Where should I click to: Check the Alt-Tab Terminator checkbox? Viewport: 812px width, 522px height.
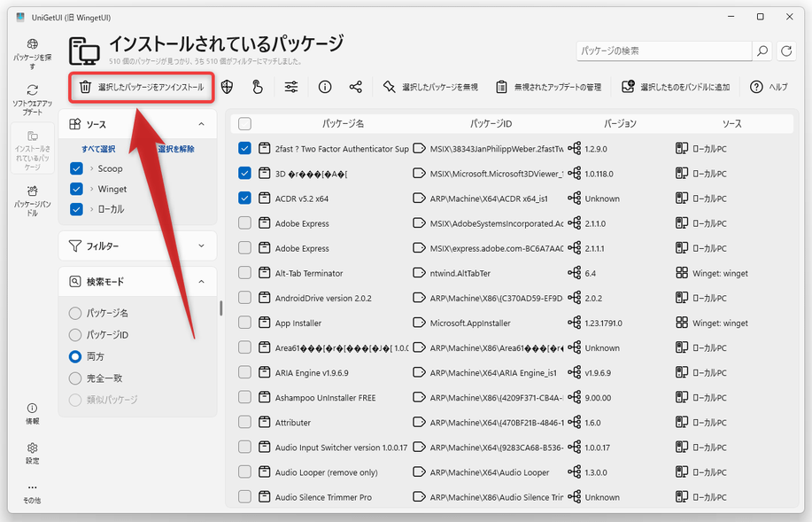(244, 273)
